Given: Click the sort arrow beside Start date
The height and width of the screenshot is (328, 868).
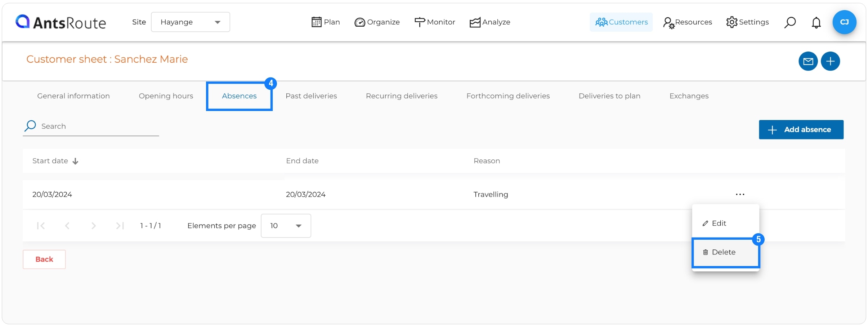Looking at the screenshot, I should pos(75,161).
